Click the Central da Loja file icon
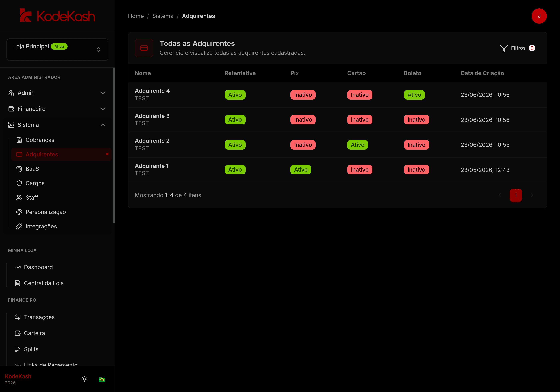 pos(18,283)
